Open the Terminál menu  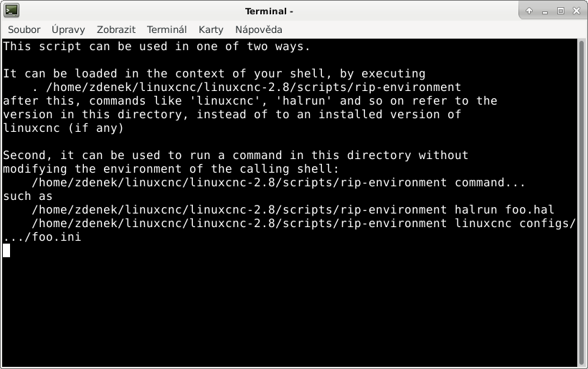coord(166,29)
